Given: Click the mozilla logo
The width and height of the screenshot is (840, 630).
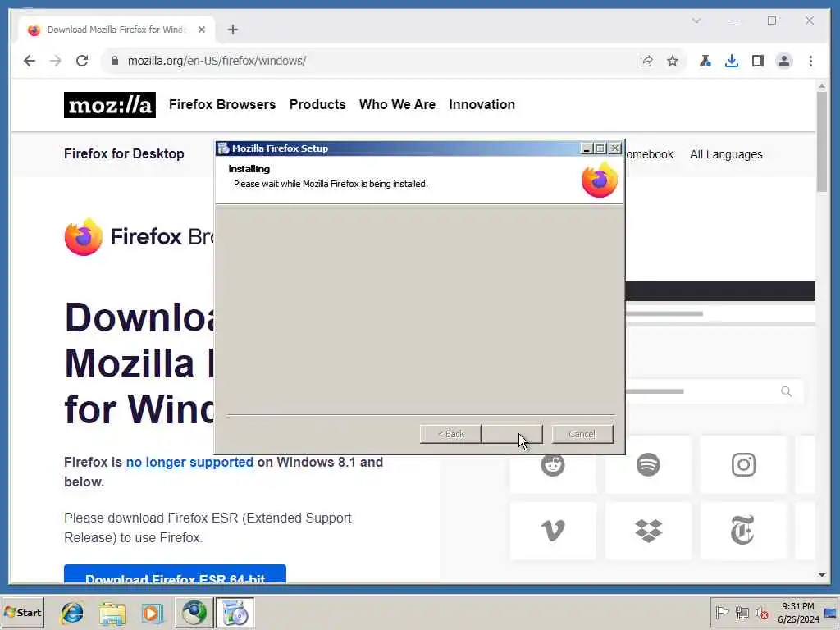Looking at the screenshot, I should coord(110,105).
